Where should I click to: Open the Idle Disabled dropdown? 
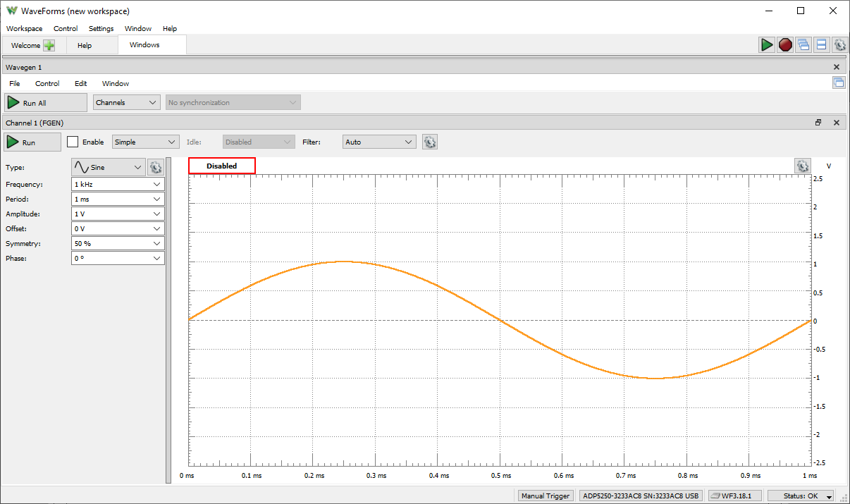(259, 142)
